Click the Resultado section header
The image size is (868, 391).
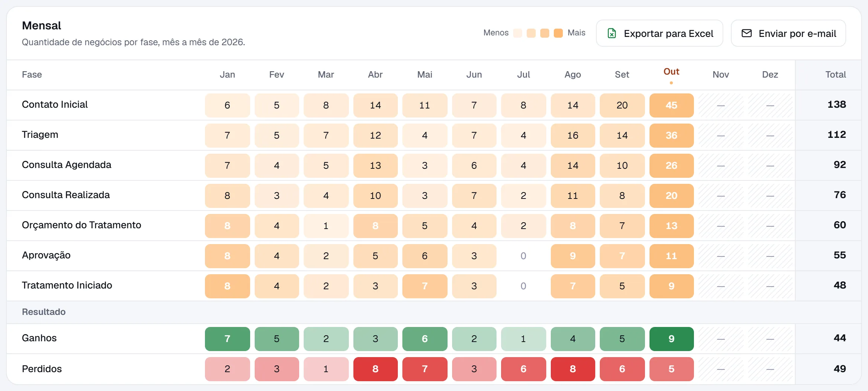[x=44, y=312]
